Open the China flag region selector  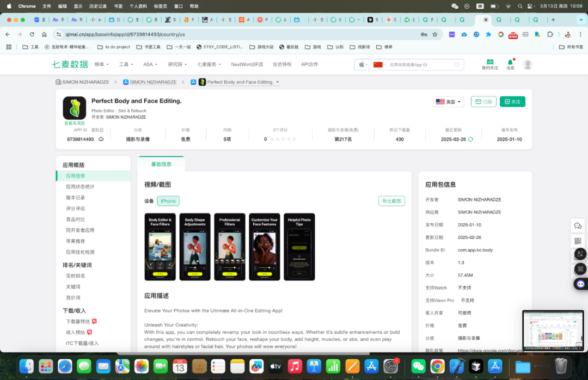click(378, 65)
